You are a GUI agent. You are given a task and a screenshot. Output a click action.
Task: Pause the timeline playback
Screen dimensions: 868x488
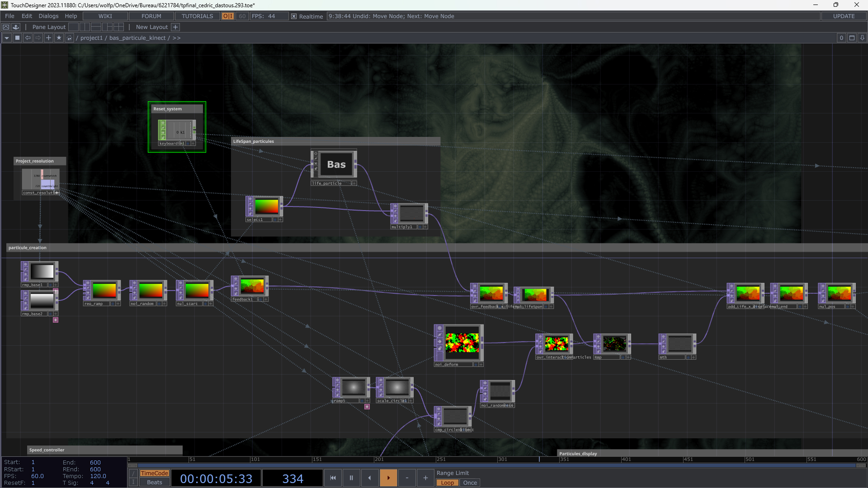(x=351, y=478)
